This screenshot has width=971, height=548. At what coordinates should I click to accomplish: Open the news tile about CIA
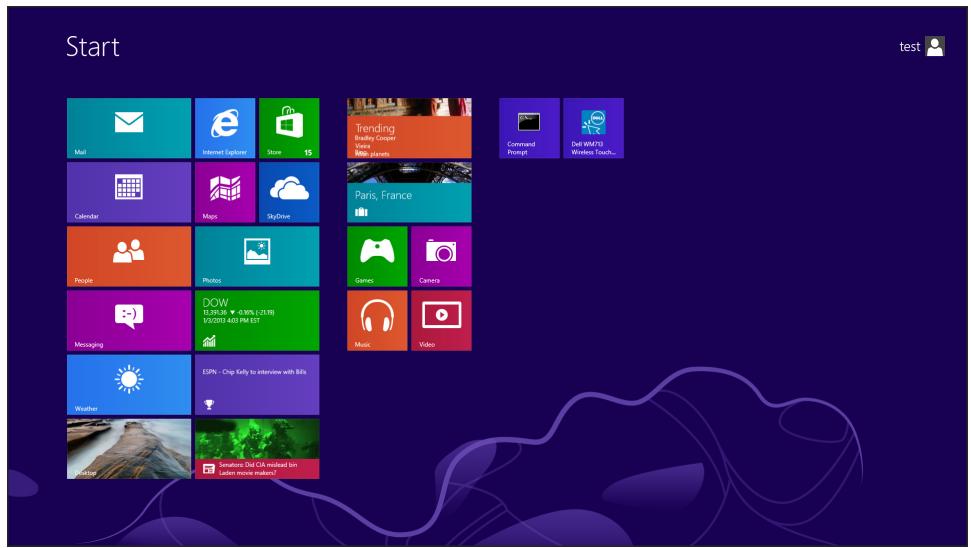click(x=257, y=448)
